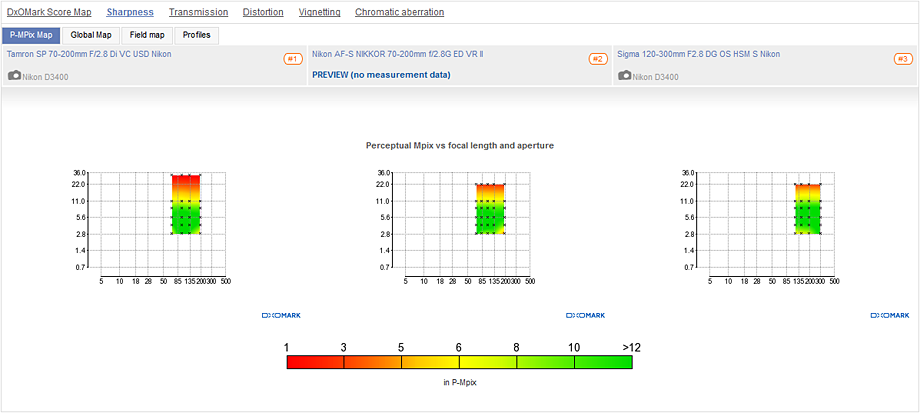Click Nikon D3400 text under Sigma lens
920x413 pixels.
point(655,77)
